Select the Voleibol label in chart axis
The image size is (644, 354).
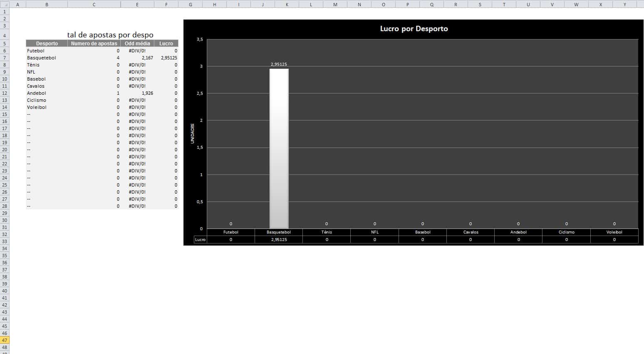[614, 232]
